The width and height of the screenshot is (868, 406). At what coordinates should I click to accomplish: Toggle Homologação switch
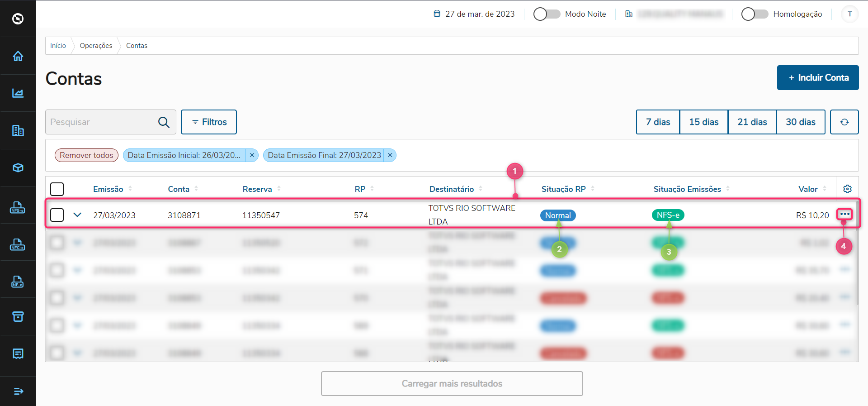[x=755, y=14]
